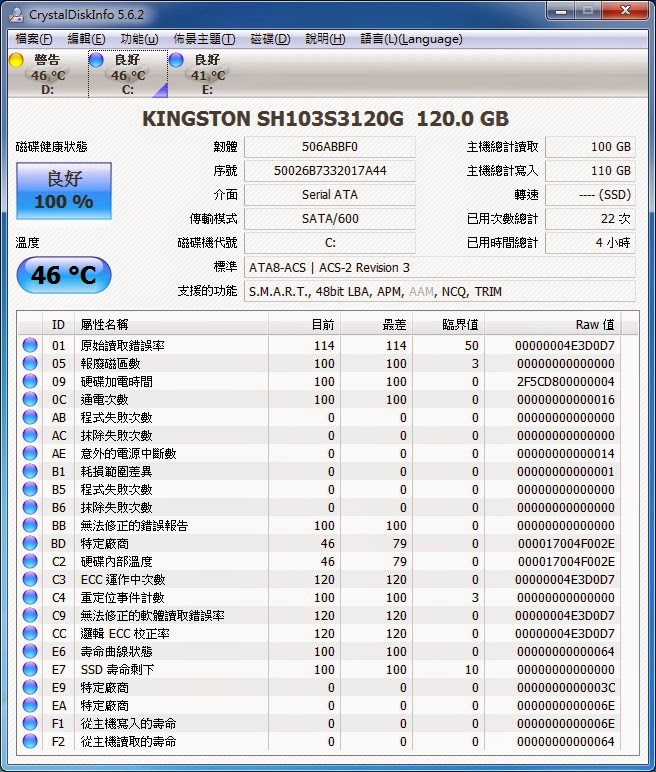The width and height of the screenshot is (656, 772).
Task: Open the 說明(H) menu
Action: [x=325, y=38]
